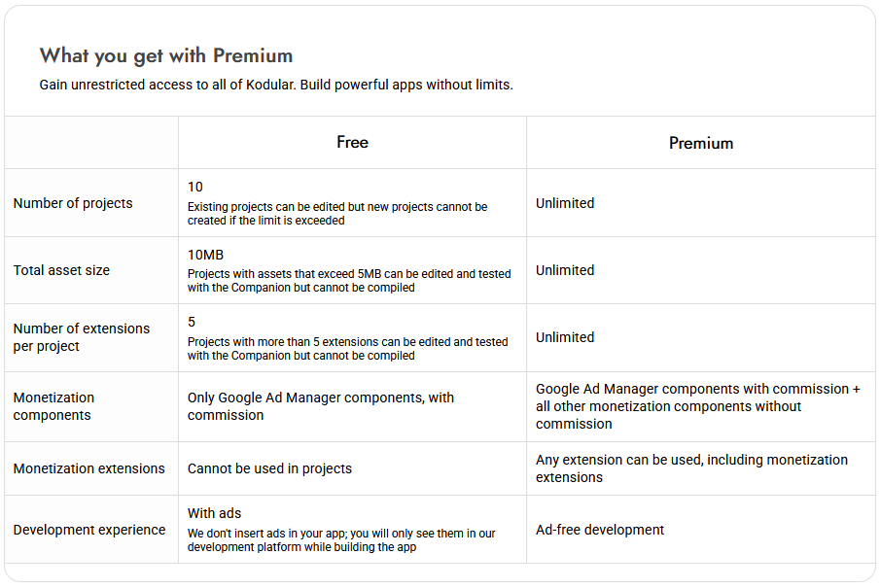Click the "Ad-free development" Premium cell
The image size is (881, 588).
point(600,530)
